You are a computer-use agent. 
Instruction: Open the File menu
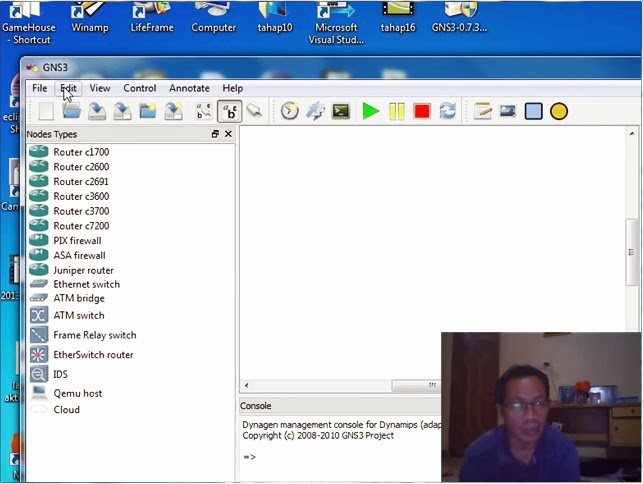click(x=40, y=88)
